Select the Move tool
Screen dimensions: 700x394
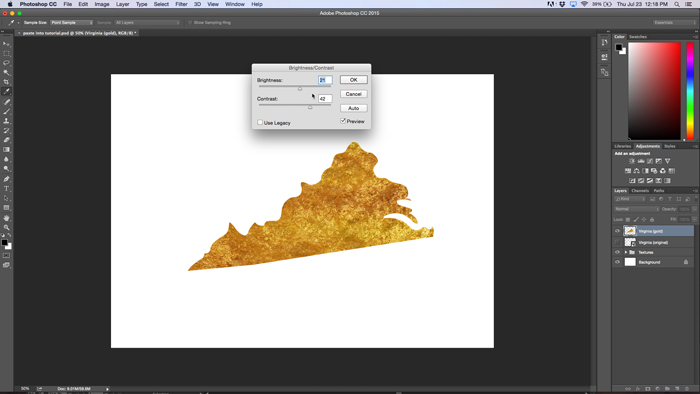tap(6, 44)
